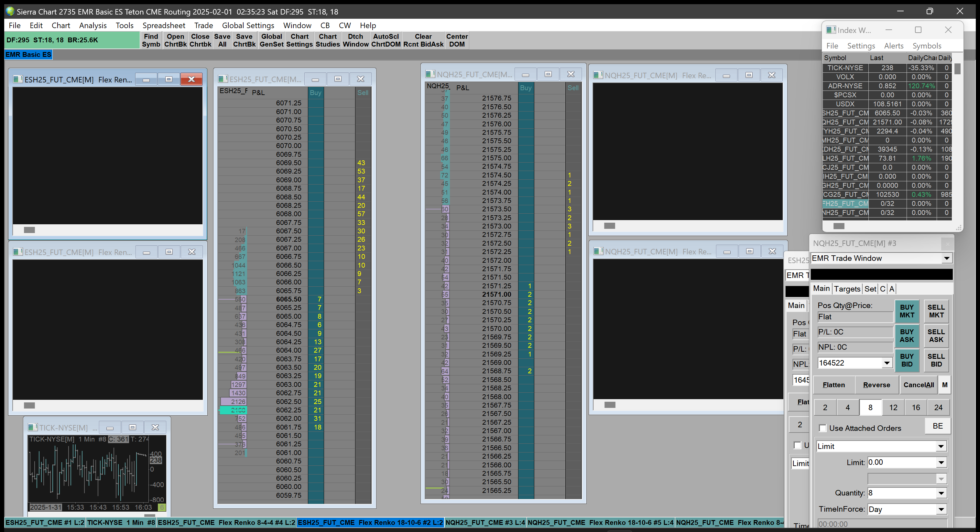Click the Open ChrtBk toolbar button
980x532 pixels.
click(x=175, y=40)
